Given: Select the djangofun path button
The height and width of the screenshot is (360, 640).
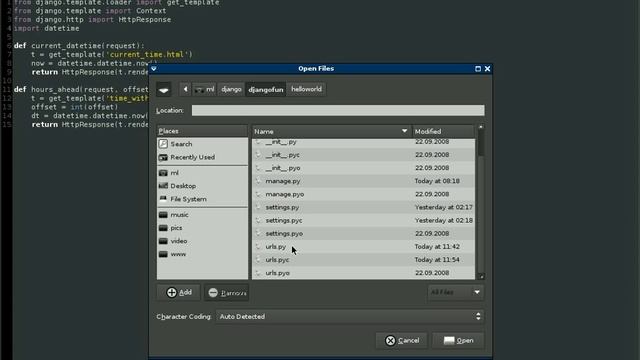Looking at the screenshot, I should coord(266,89).
